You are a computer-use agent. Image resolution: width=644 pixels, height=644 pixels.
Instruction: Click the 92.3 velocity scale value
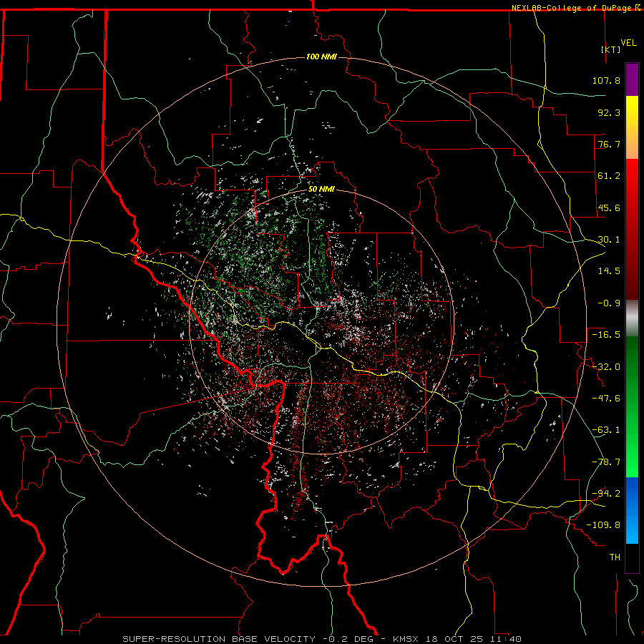tap(609, 112)
